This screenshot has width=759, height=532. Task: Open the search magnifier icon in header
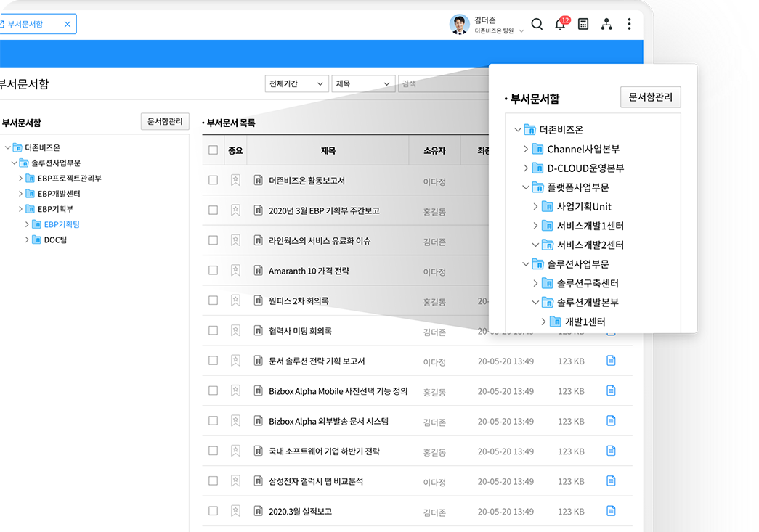(x=537, y=24)
